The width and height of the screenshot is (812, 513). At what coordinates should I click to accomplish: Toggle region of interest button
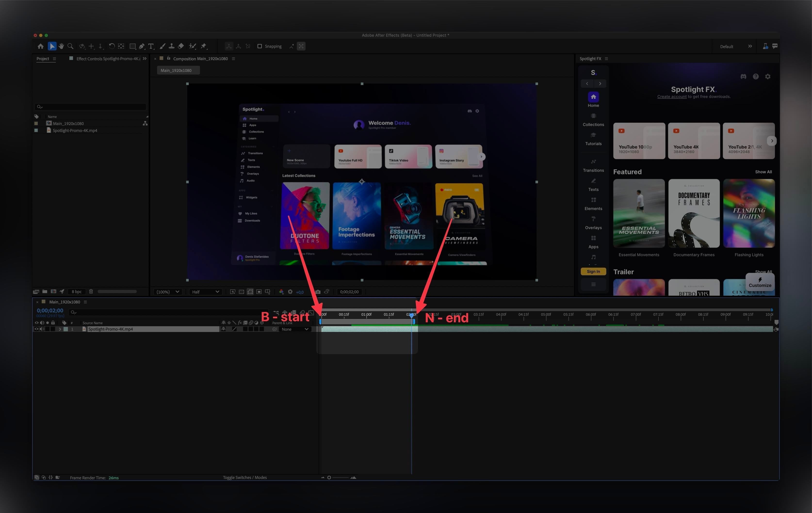[259, 292]
